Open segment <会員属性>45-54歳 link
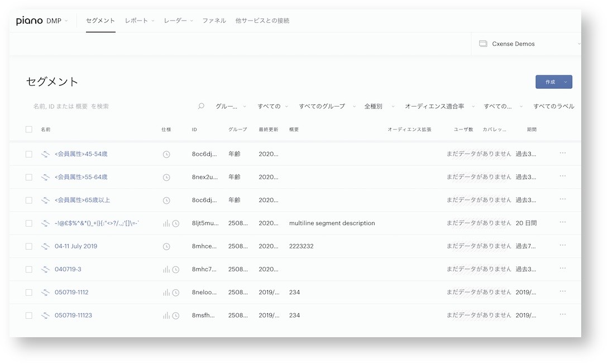The width and height of the screenshot is (608, 364). (x=81, y=154)
